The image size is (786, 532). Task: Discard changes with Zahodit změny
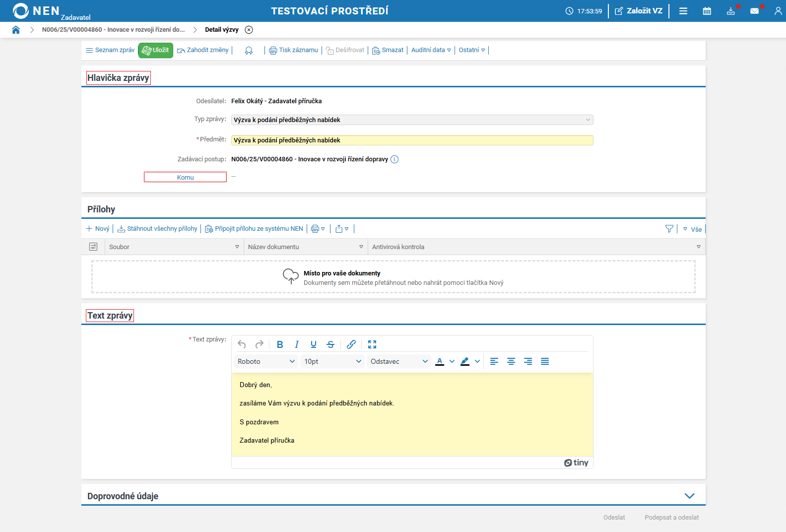203,50
